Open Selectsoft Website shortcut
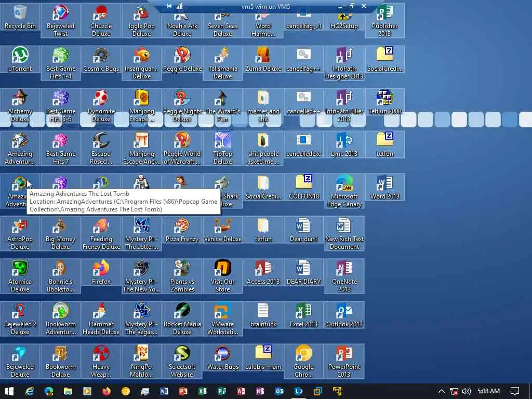The width and height of the screenshot is (532, 399). [x=182, y=362]
